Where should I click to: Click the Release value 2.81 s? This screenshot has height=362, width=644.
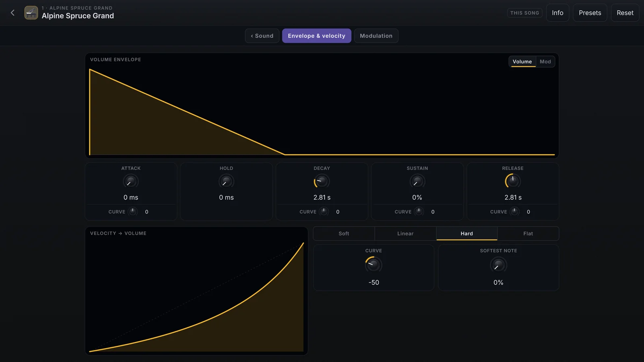coord(513,197)
